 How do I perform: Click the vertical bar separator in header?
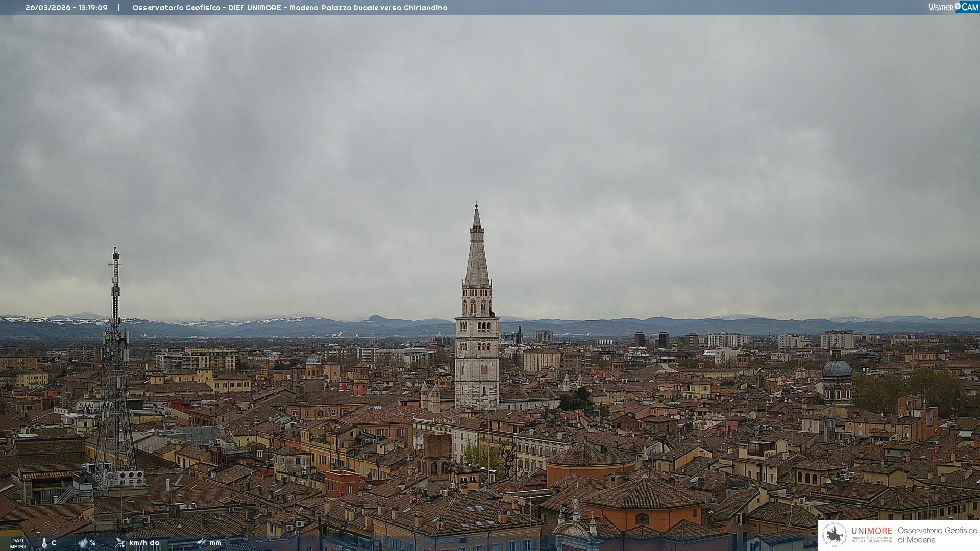point(119,8)
